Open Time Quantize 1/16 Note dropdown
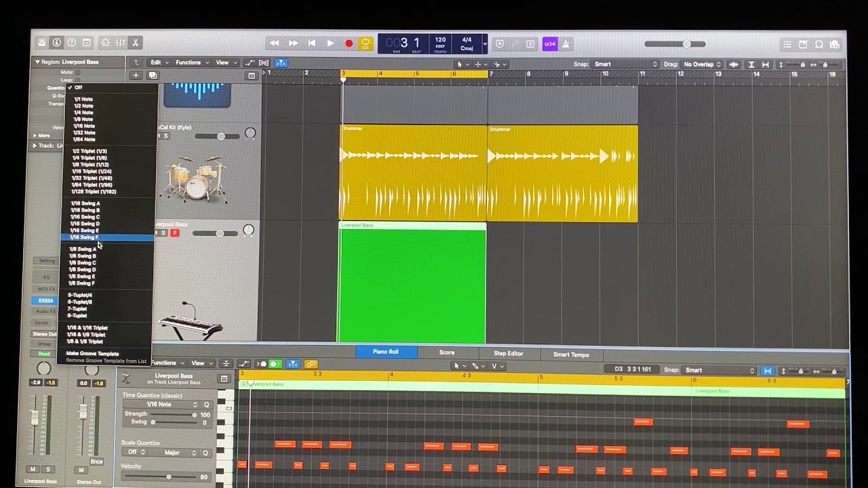This screenshot has height=488, width=868. pyautogui.click(x=161, y=405)
